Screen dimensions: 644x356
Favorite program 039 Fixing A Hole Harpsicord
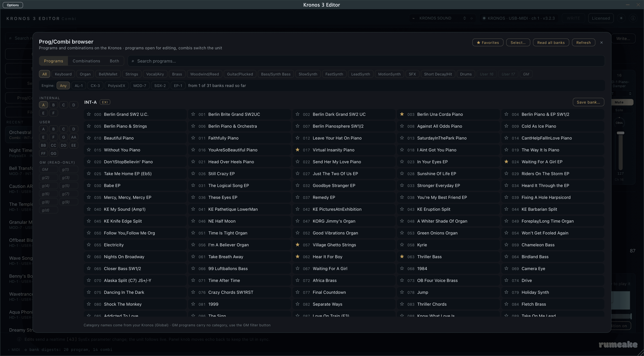tap(506, 197)
